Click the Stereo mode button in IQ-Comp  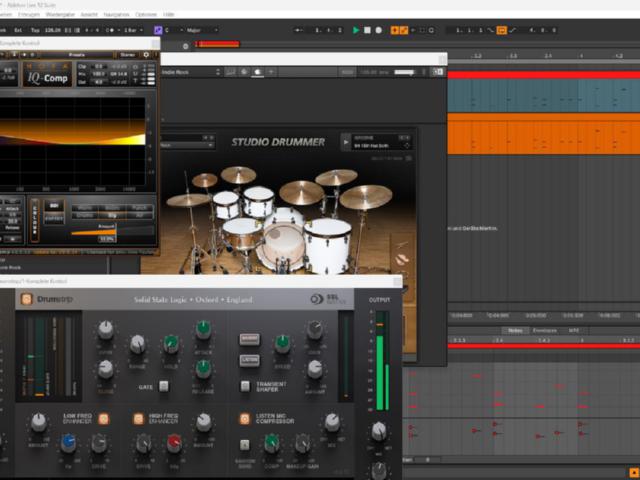pyautogui.click(x=127, y=55)
